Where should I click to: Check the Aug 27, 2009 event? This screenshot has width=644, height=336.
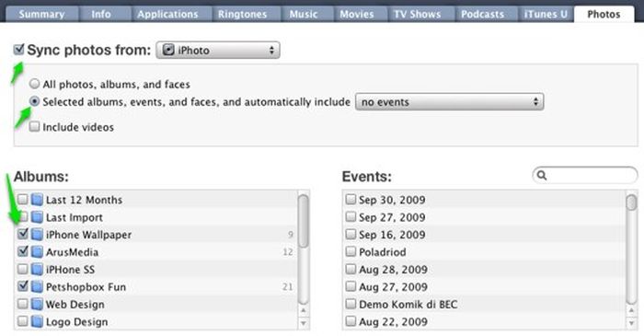tap(351, 286)
